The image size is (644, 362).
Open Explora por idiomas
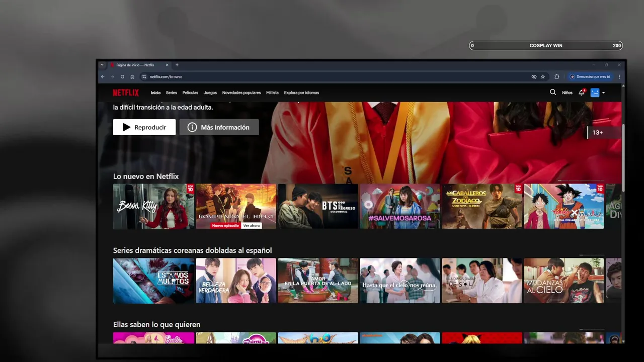(x=301, y=93)
